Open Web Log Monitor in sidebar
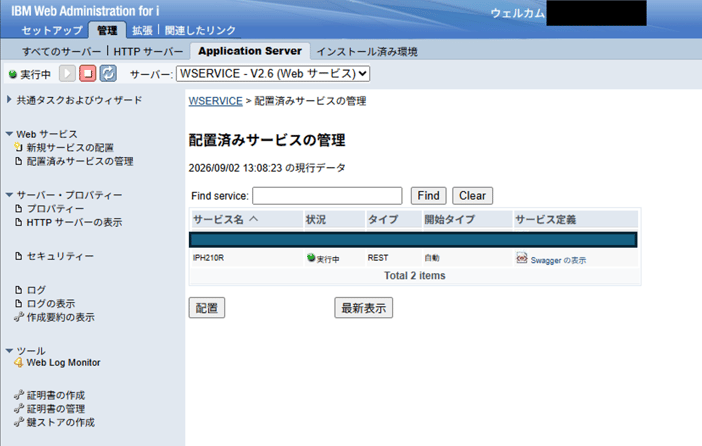702x446 pixels. pos(63,362)
